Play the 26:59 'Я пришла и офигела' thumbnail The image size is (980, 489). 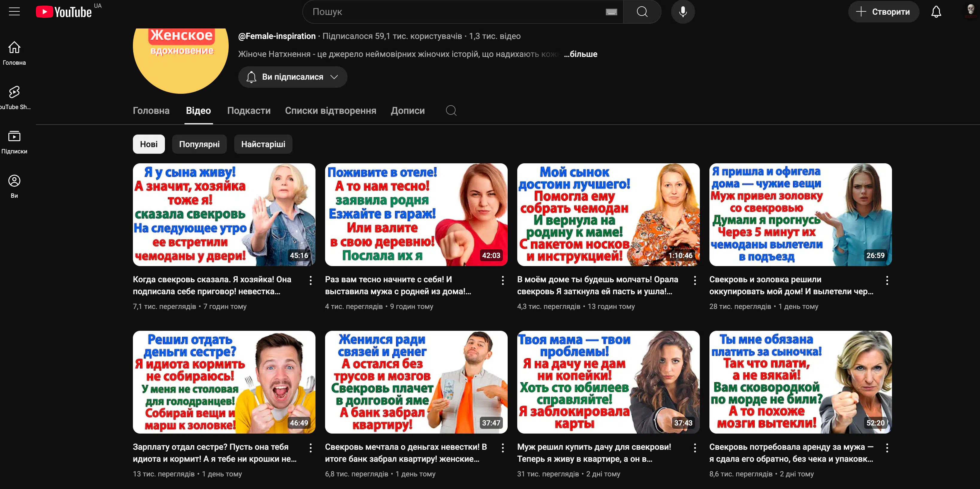click(x=800, y=215)
